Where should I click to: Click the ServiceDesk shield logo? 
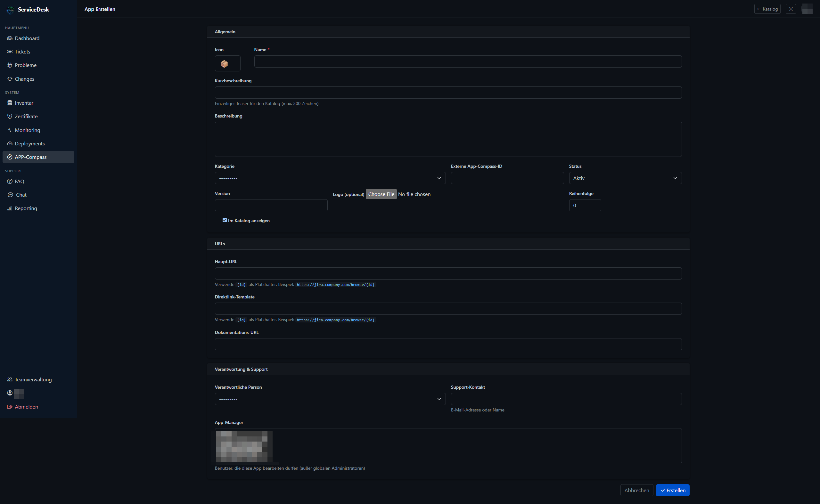(x=10, y=10)
